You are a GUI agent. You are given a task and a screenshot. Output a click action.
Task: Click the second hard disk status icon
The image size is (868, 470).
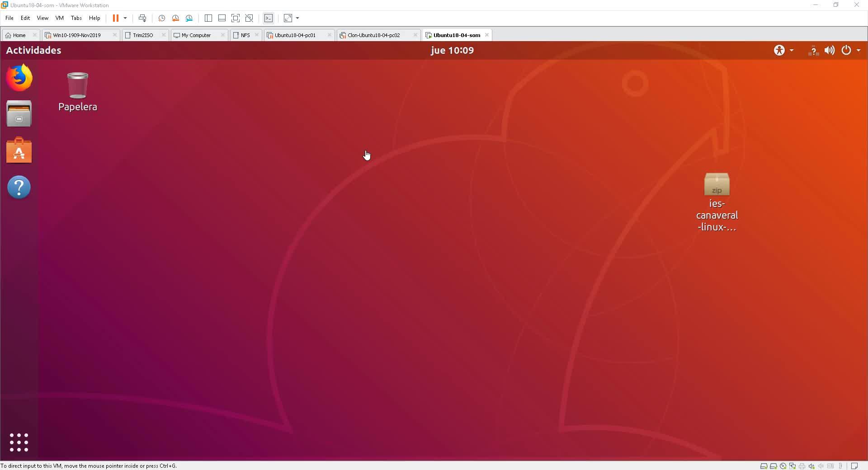coord(773,466)
